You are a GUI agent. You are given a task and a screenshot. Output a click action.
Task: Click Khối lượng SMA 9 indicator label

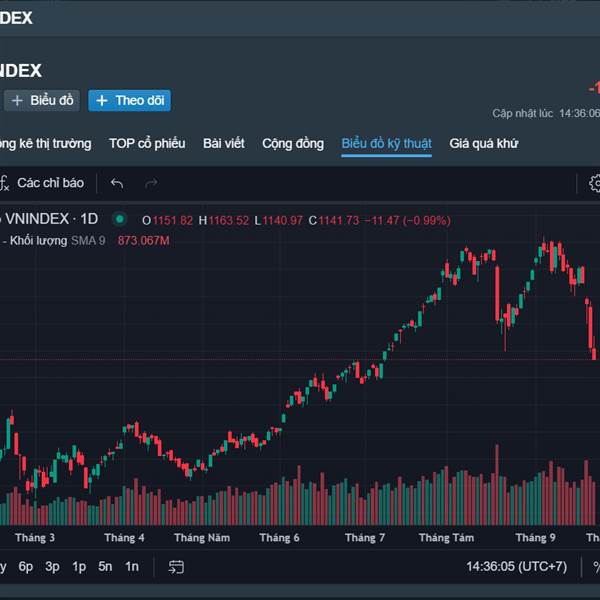57,241
